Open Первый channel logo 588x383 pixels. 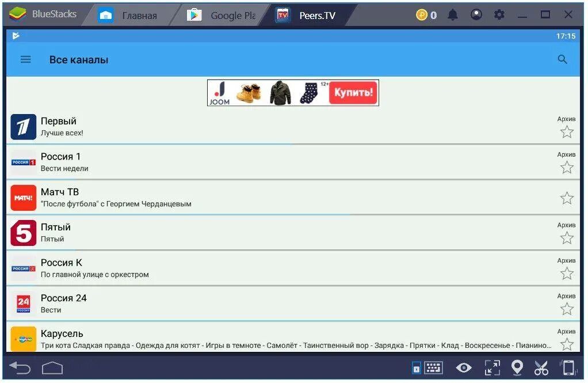(x=23, y=127)
